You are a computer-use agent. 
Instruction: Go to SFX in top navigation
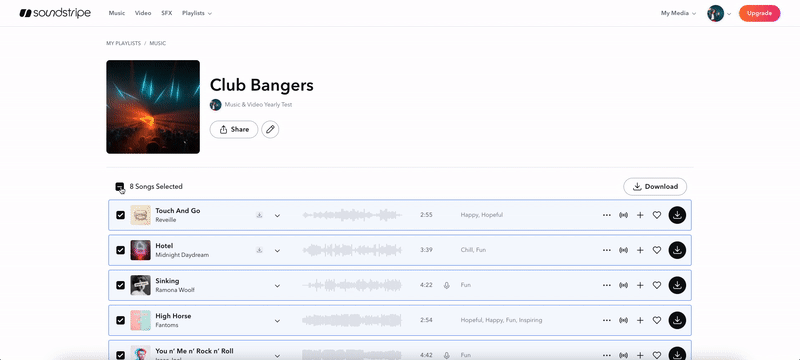point(167,13)
